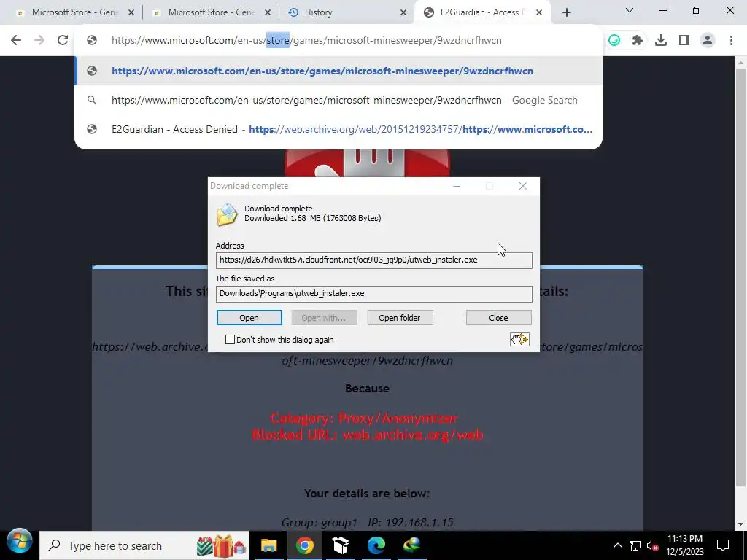
Task: Select the bold microsoft.com minesweeper URL suggestion
Action: [338, 71]
